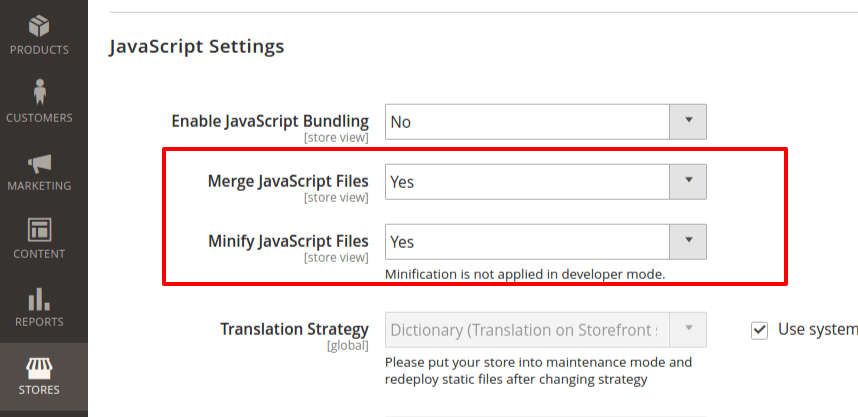Click the Minification is not applied note
The height and width of the screenshot is (417, 858).
(525, 274)
